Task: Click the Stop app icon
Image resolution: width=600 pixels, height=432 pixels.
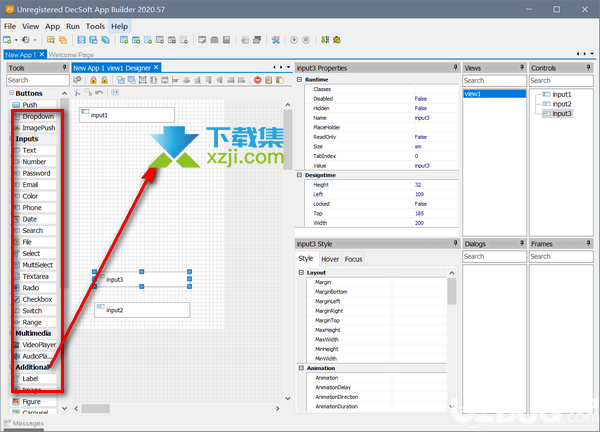Action: tap(306, 40)
